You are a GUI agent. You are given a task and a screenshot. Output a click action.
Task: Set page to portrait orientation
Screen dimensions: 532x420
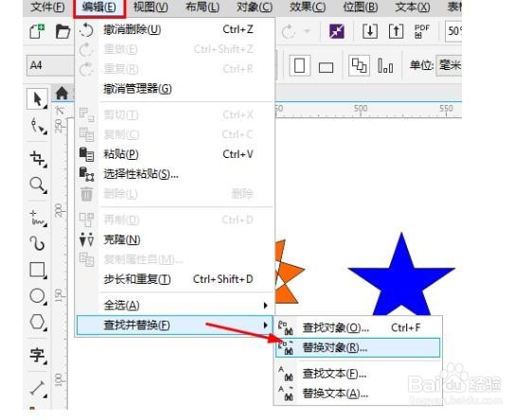click(x=299, y=65)
